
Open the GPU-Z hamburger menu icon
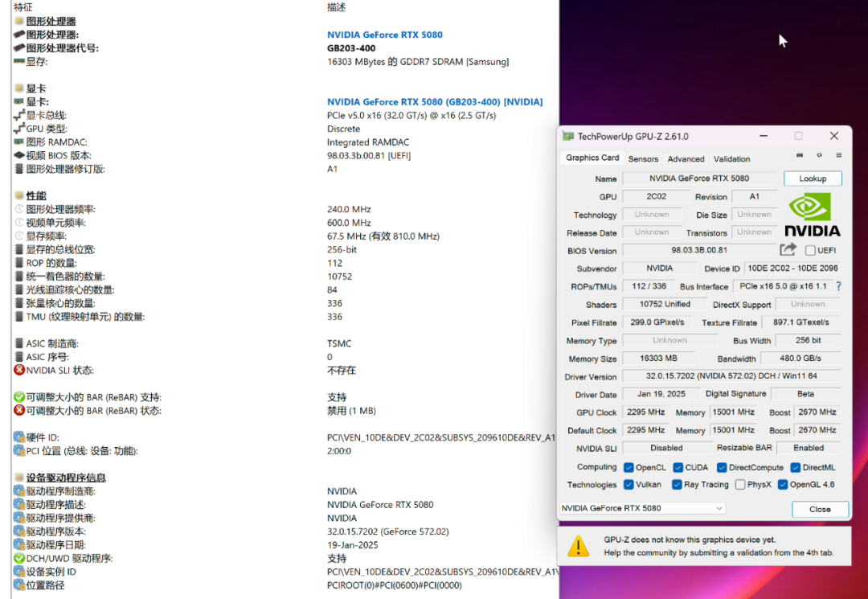tap(838, 155)
